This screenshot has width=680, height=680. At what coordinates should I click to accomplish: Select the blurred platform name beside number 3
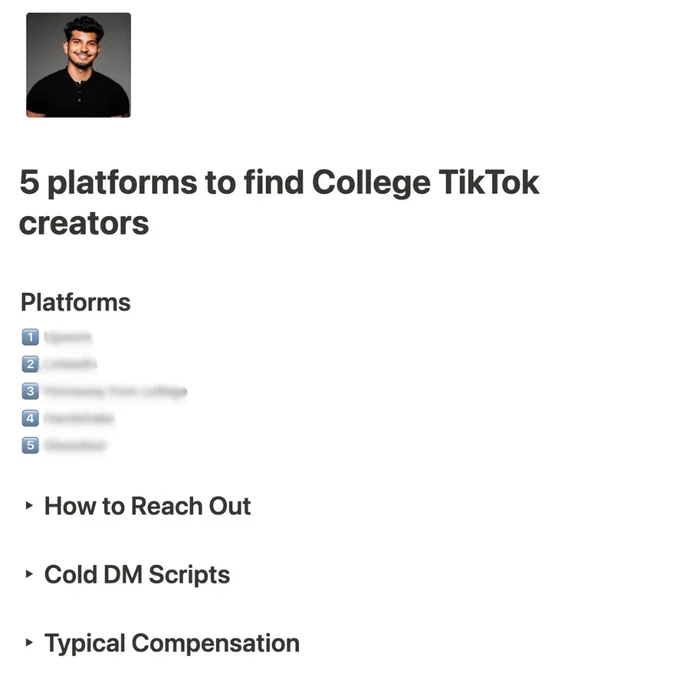pyautogui.click(x=115, y=391)
